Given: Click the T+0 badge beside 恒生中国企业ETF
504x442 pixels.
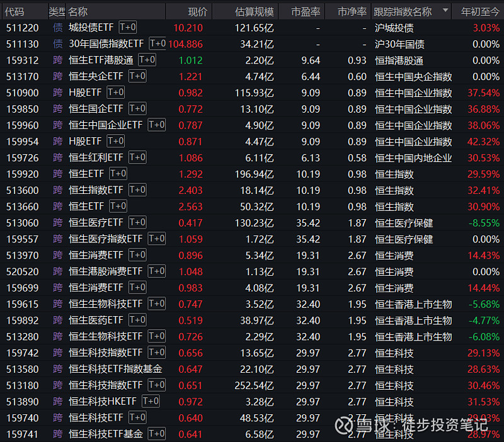Looking at the screenshot, I should (x=157, y=125).
